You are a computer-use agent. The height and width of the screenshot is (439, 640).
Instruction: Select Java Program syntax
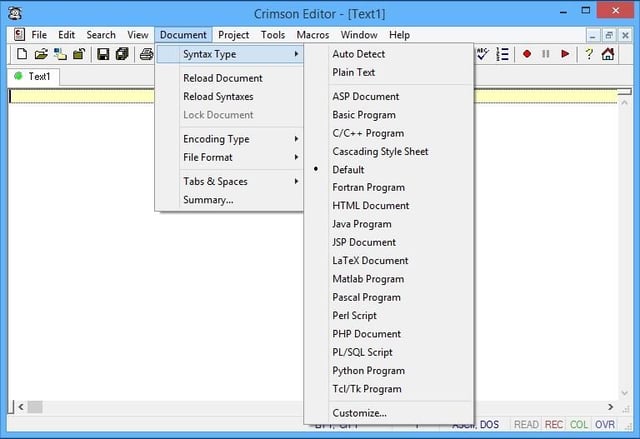tap(389, 224)
